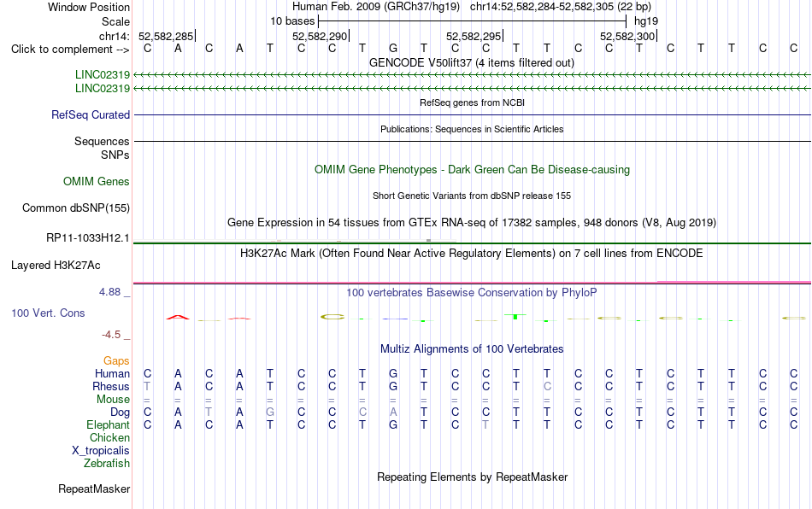
Task: Click the Chicken species row label
Action: [109, 437]
